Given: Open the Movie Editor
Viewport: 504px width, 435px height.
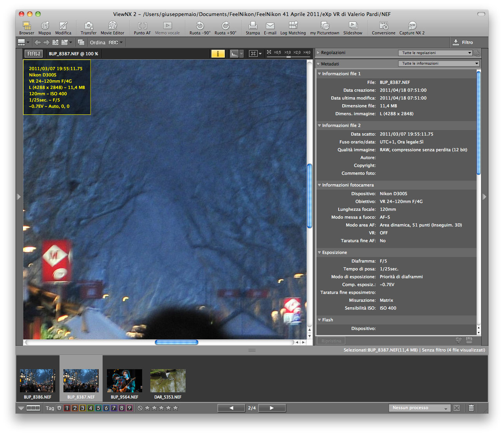Looking at the screenshot, I should coord(112,28).
